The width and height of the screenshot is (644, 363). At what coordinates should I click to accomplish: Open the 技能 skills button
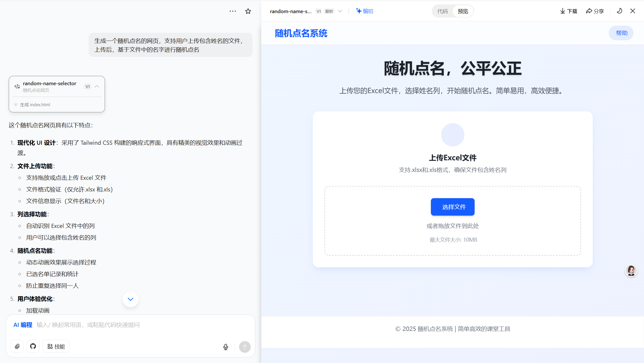pyautogui.click(x=56, y=346)
